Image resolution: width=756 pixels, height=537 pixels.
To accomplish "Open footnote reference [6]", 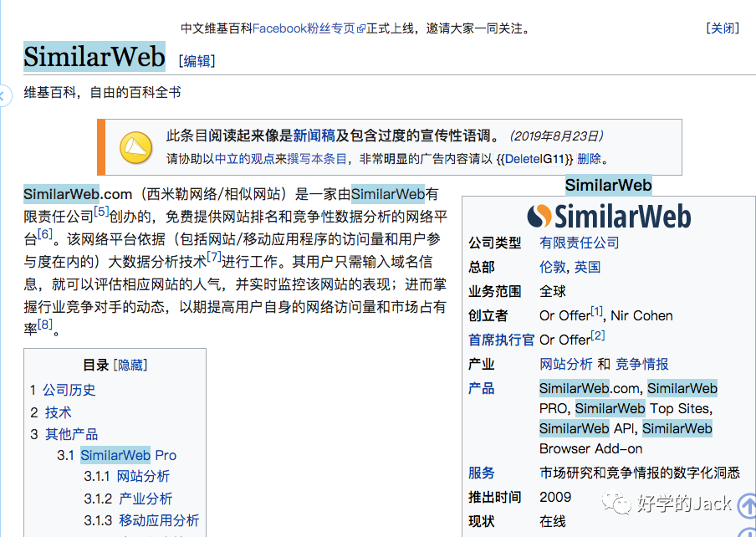I will pyautogui.click(x=45, y=234).
